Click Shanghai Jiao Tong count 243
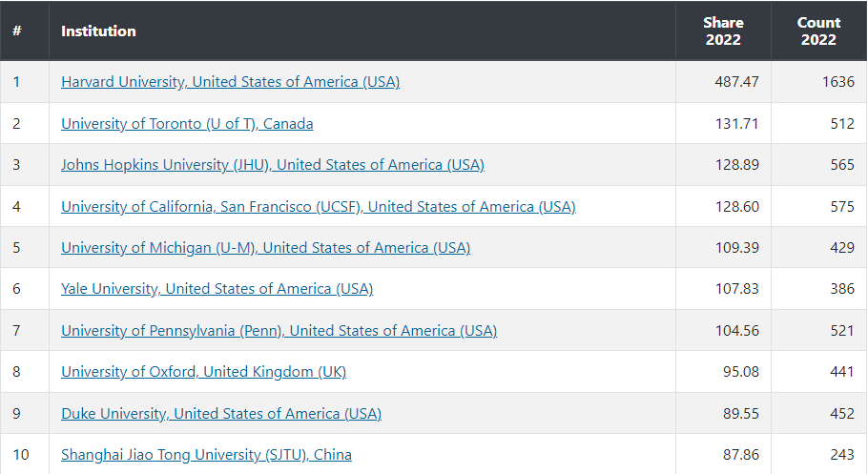 [841, 455]
